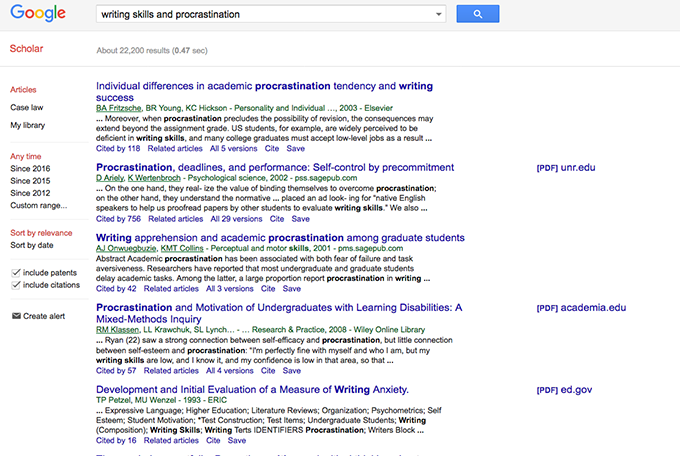The width and height of the screenshot is (680, 456).
Task: Click the 'About 22,200 results' text
Action: pyautogui.click(x=152, y=50)
